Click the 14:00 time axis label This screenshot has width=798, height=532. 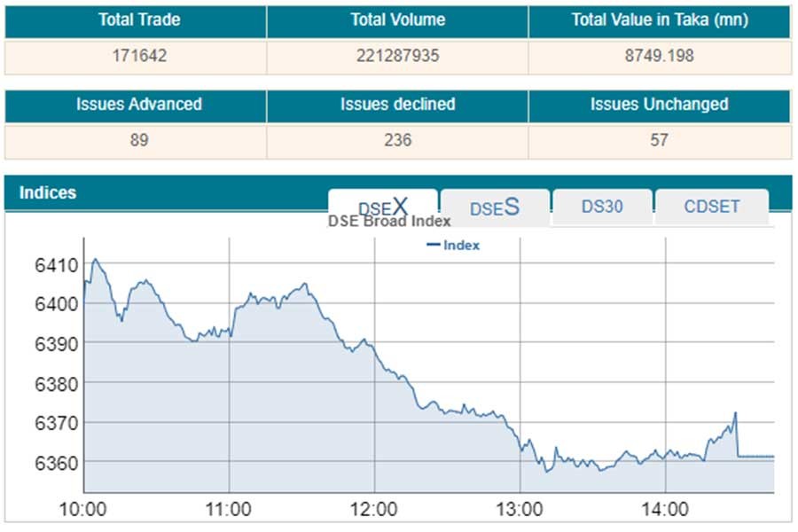(x=664, y=509)
